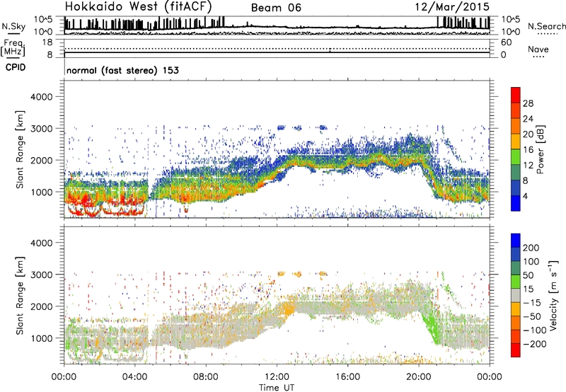The width and height of the screenshot is (566, 392).
Task: Click the '16:00' time axis label
Action: (347, 377)
